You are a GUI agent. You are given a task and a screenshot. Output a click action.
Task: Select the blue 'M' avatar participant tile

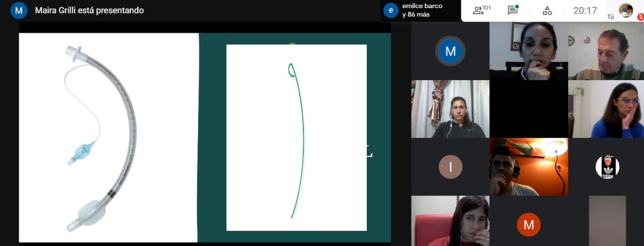pos(450,51)
